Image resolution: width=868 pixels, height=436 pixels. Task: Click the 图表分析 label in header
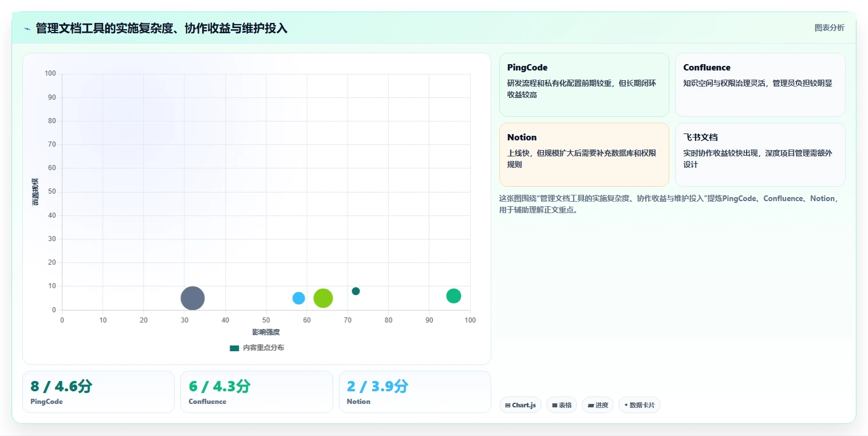(829, 28)
